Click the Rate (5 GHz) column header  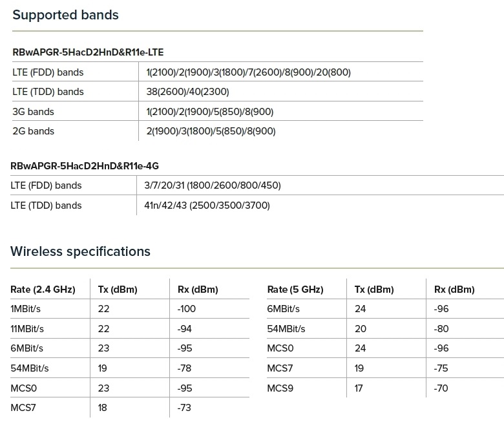295,290
